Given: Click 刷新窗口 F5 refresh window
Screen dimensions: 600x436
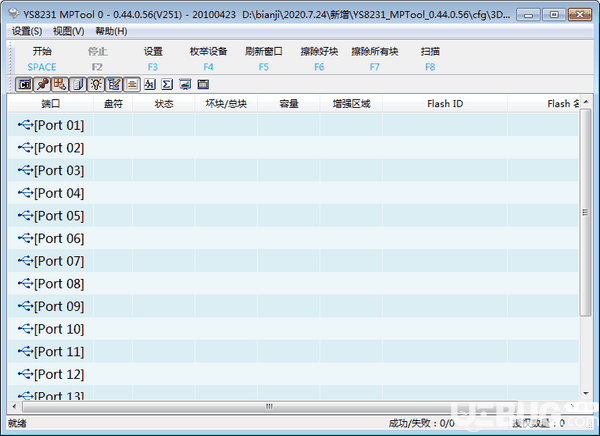Looking at the screenshot, I should [264, 59].
